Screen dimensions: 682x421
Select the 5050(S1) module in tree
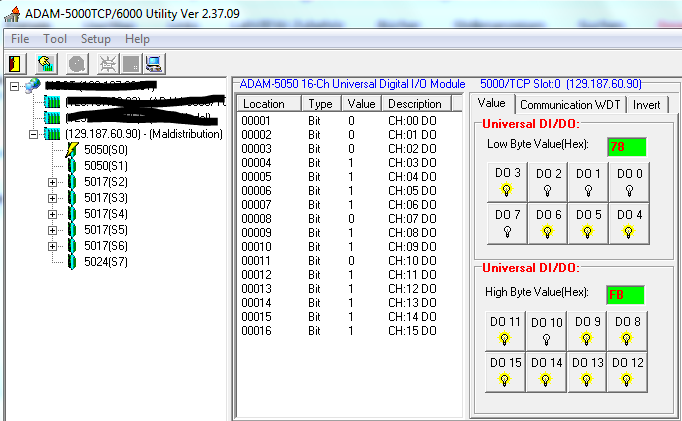click(106, 166)
